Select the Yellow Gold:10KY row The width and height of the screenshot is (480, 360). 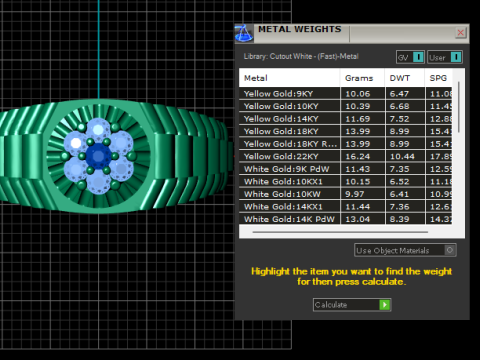pyautogui.click(x=346, y=106)
